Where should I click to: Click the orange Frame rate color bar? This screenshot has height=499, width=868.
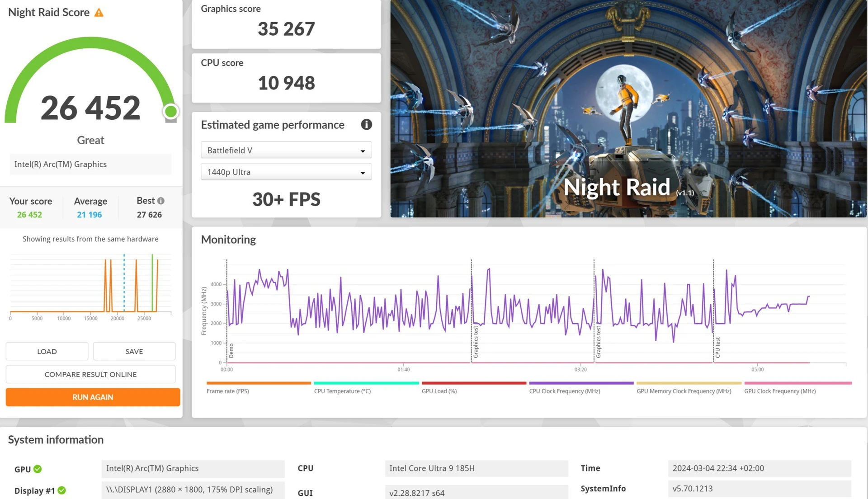259,383
